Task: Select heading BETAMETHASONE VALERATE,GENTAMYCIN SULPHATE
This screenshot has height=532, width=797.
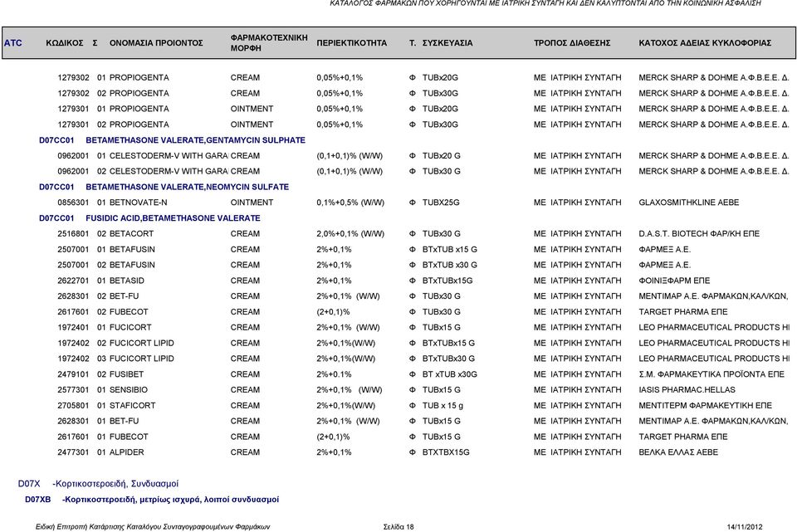Action: (196, 140)
